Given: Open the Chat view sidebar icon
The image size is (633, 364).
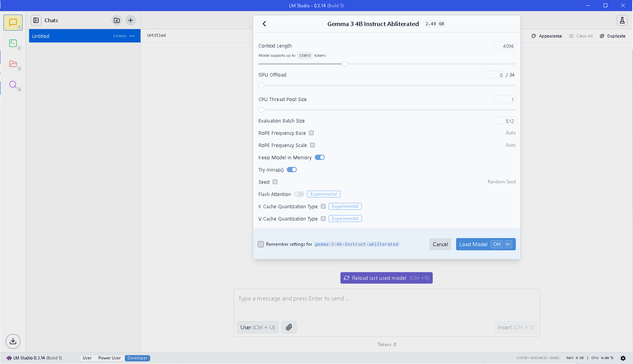Looking at the screenshot, I should click(13, 23).
